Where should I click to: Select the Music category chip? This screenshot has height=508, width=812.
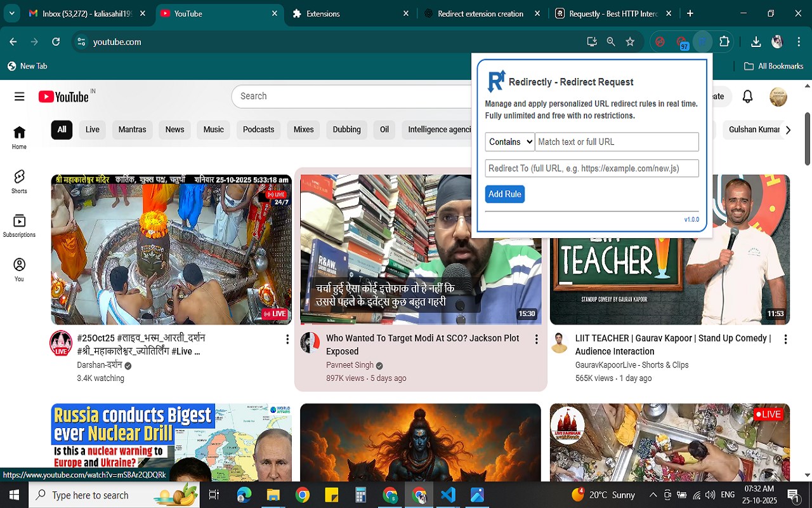(213, 130)
